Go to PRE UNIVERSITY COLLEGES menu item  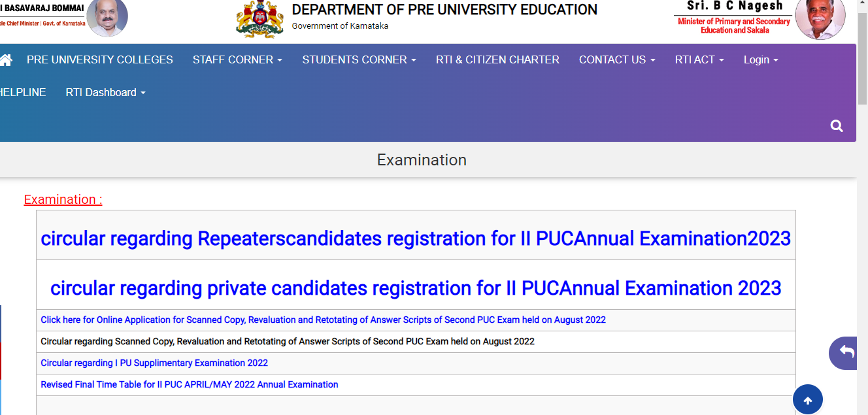(x=100, y=59)
